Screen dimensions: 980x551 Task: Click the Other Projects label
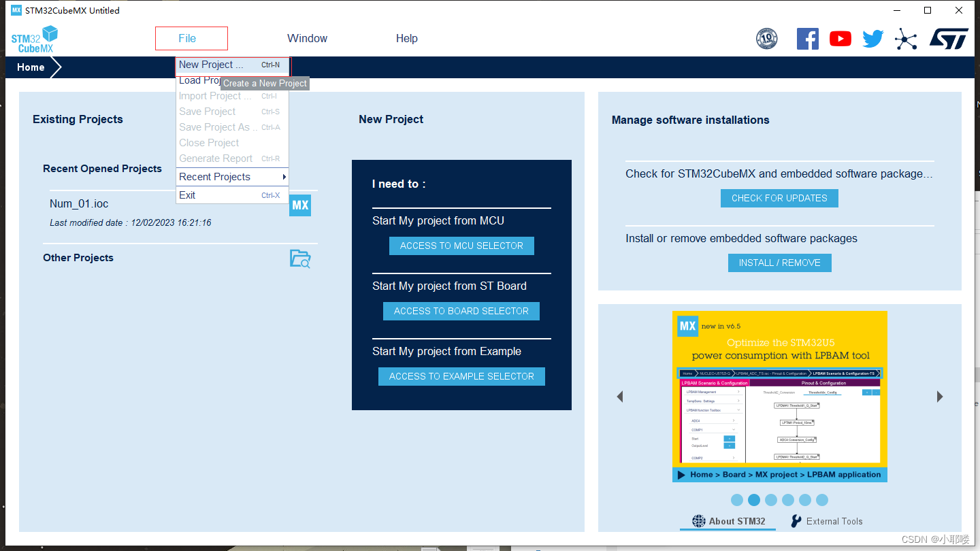[78, 258]
